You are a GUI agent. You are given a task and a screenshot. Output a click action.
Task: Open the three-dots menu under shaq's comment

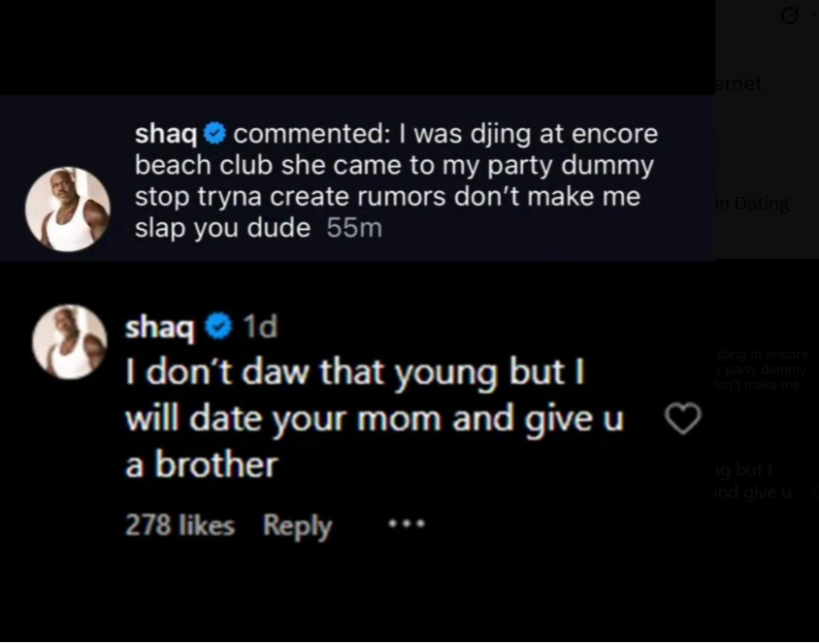(407, 525)
